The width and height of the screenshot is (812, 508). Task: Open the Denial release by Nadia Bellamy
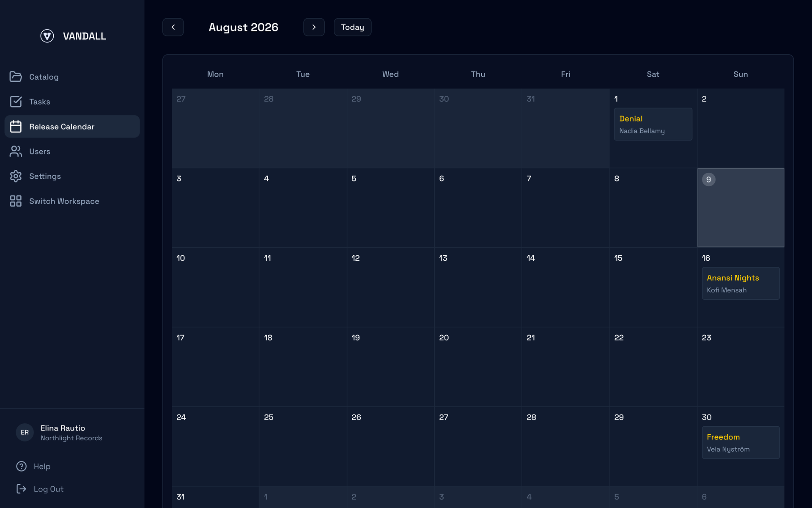(653, 124)
